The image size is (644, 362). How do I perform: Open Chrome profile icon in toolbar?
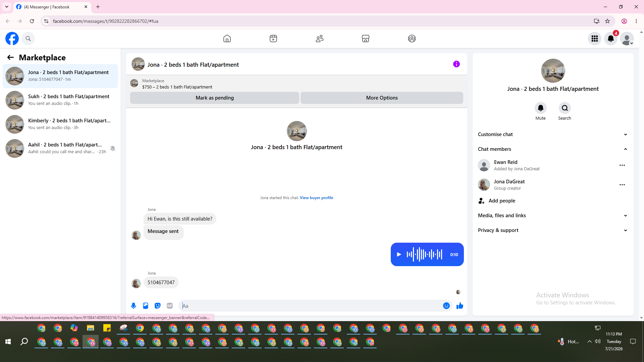click(624, 21)
